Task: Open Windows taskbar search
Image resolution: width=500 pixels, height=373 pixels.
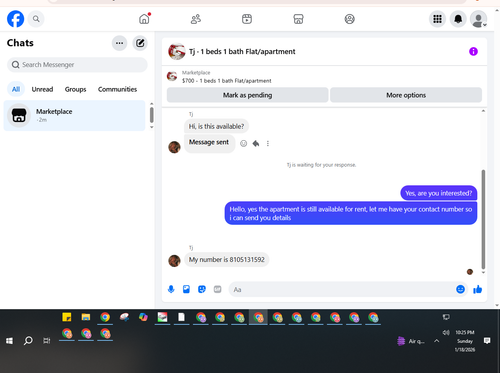Action: tap(28, 341)
